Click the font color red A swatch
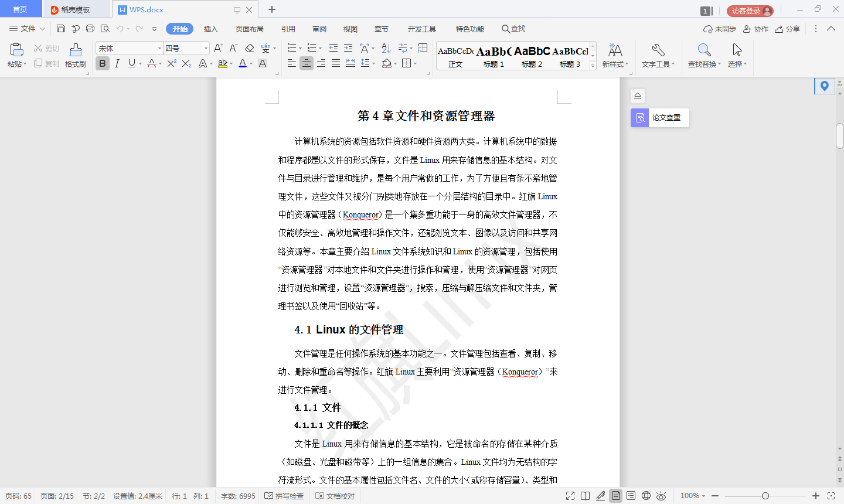This screenshot has width=844, height=504. (x=243, y=63)
